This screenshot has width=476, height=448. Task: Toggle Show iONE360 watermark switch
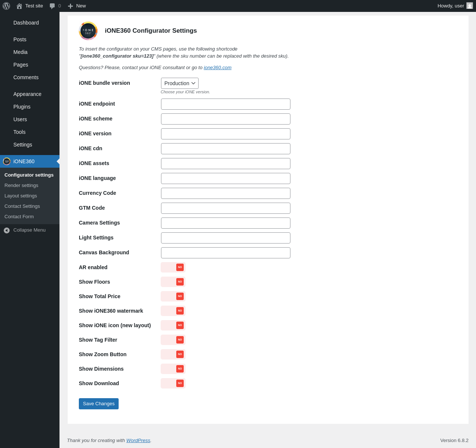tap(173, 311)
